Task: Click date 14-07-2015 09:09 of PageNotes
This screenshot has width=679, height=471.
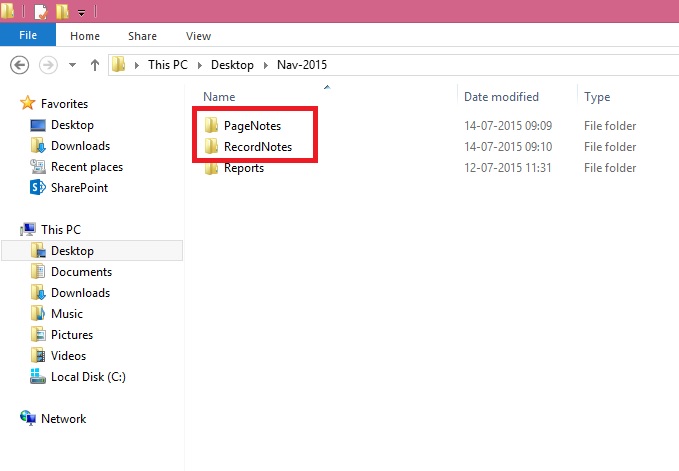Action: [508, 126]
